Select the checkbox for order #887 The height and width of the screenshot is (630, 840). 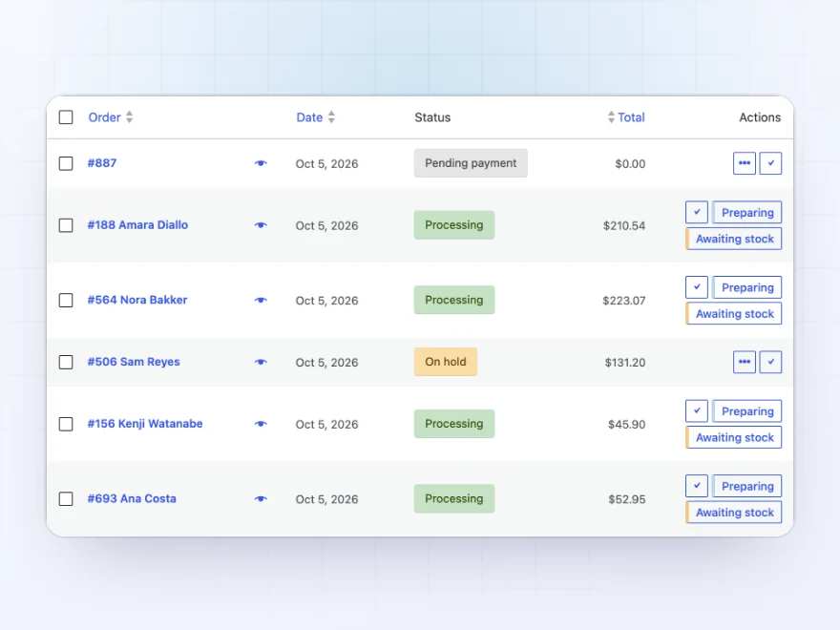coord(66,163)
